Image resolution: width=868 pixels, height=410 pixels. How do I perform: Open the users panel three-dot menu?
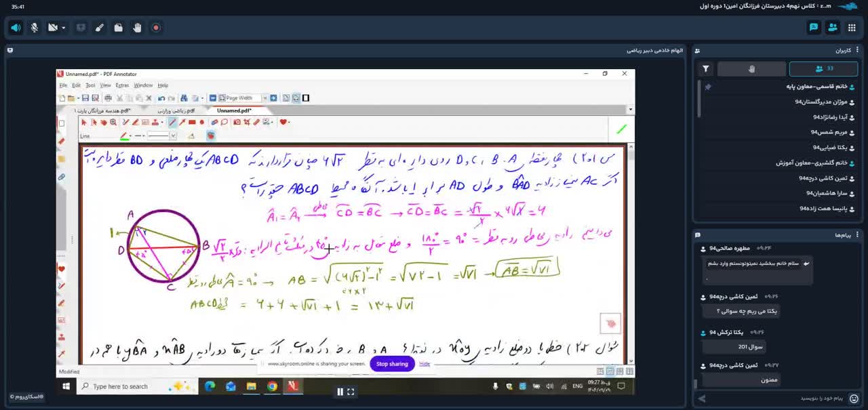tap(857, 50)
